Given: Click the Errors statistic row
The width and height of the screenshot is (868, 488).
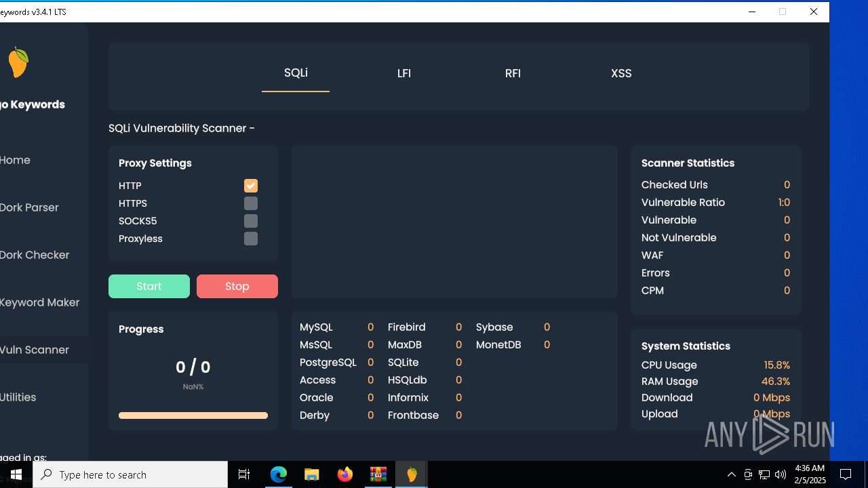Looking at the screenshot, I should point(715,273).
